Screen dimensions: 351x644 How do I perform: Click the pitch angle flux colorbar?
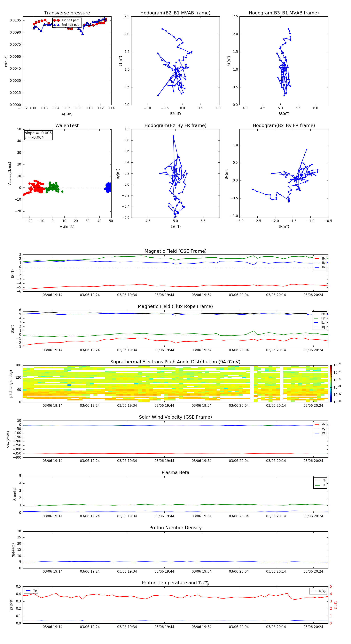(x=331, y=384)
